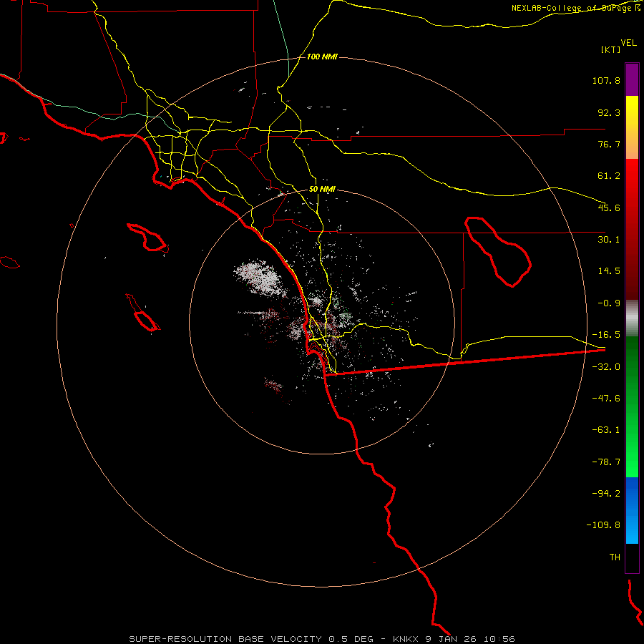Image resolution: width=644 pixels, height=644 pixels.
Task: Select the -94.2 velocity scale value
Action: tap(606, 493)
